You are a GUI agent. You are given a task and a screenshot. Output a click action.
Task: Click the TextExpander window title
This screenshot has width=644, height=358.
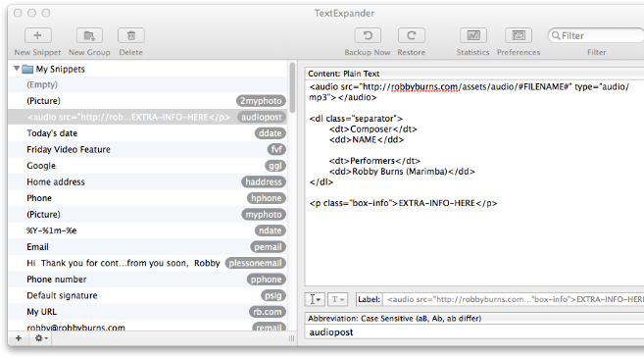pyautogui.click(x=344, y=13)
